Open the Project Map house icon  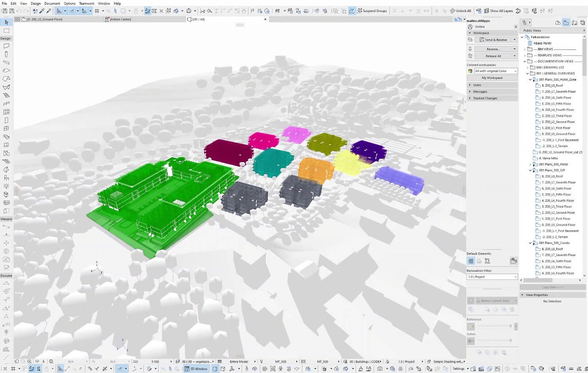557,23
